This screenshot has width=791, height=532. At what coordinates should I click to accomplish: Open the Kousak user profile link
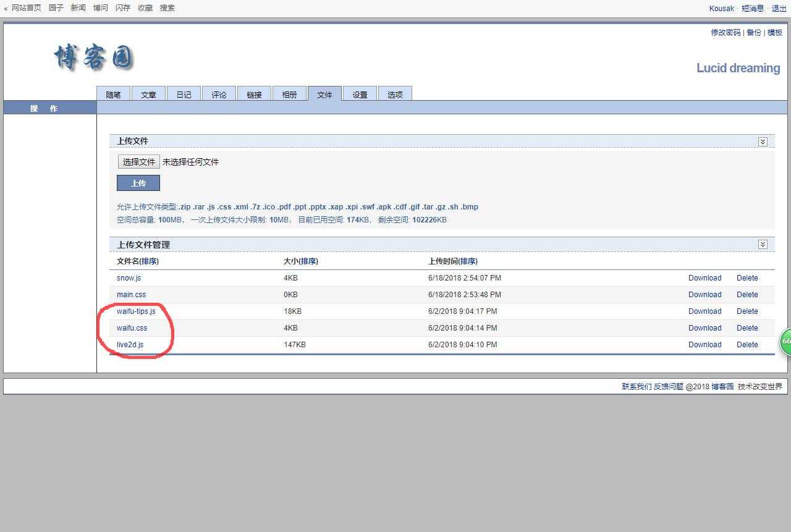pyautogui.click(x=721, y=9)
